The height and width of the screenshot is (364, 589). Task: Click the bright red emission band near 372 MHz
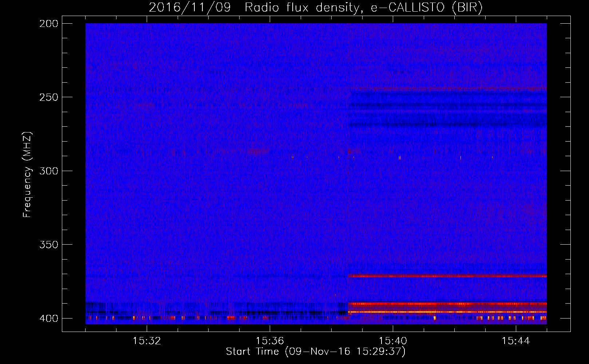tap(447, 276)
